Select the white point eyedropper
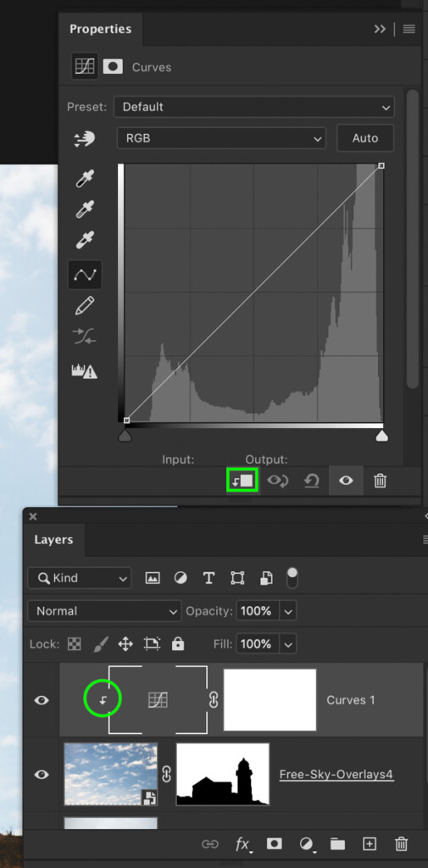 coord(85,242)
